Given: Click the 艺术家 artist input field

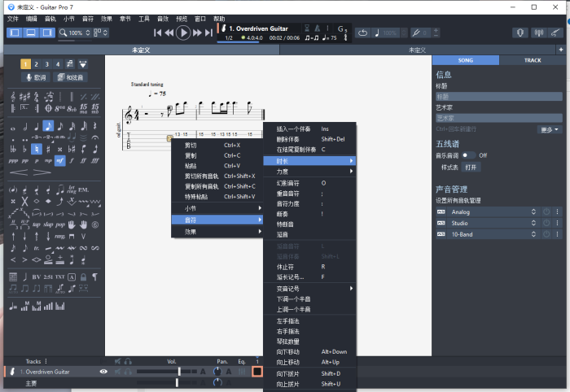Looking at the screenshot, I should 497,118.
